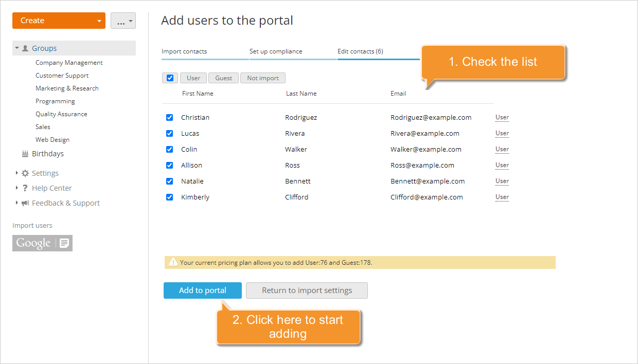Uncheck Christian Rodriguez's checkbox
Screen dimensions: 638x364
(x=170, y=117)
